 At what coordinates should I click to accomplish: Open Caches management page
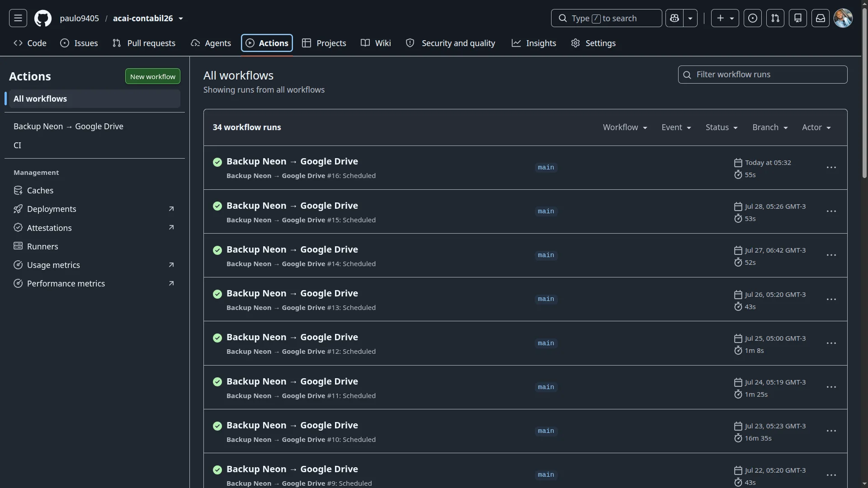(x=94, y=191)
